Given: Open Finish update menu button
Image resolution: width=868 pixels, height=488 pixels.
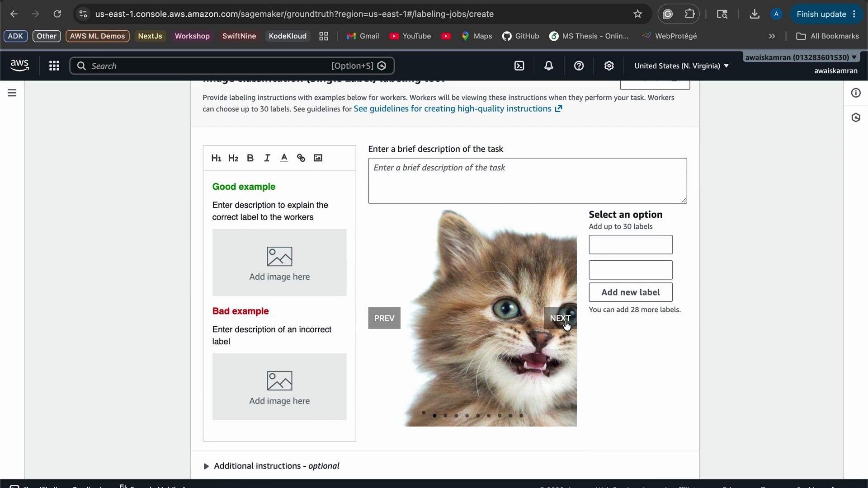Looking at the screenshot, I should pyautogui.click(x=826, y=14).
